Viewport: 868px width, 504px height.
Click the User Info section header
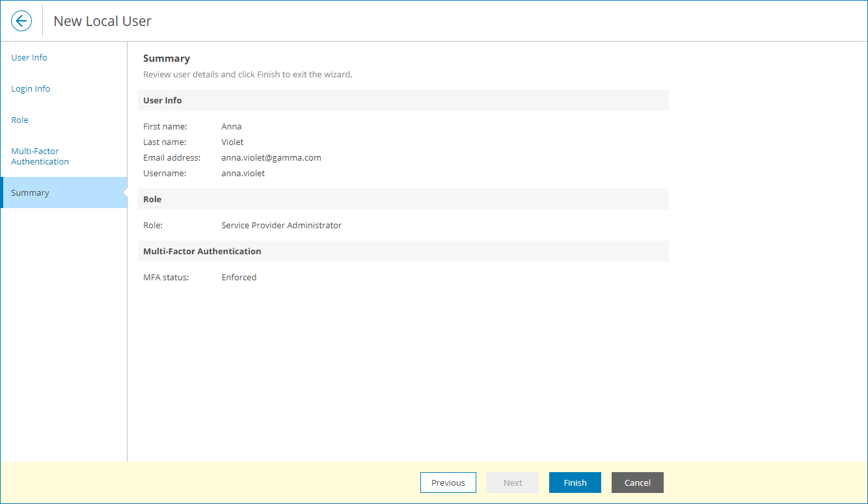[162, 100]
